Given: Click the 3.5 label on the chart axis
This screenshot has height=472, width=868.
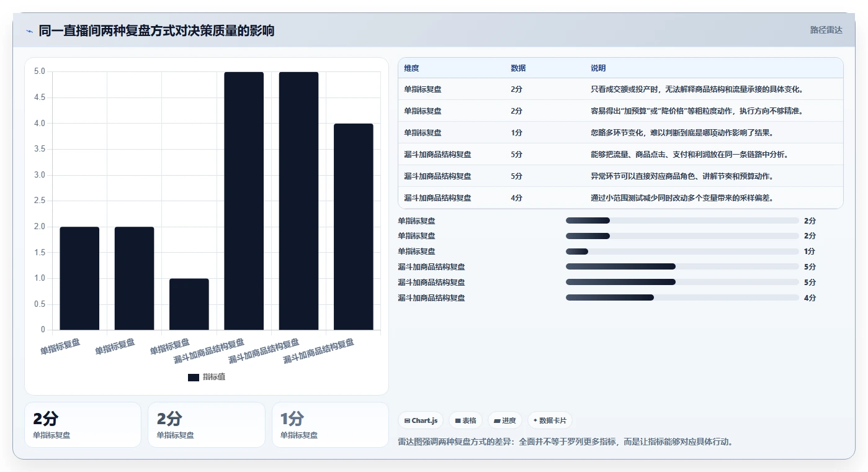Looking at the screenshot, I should [39, 149].
